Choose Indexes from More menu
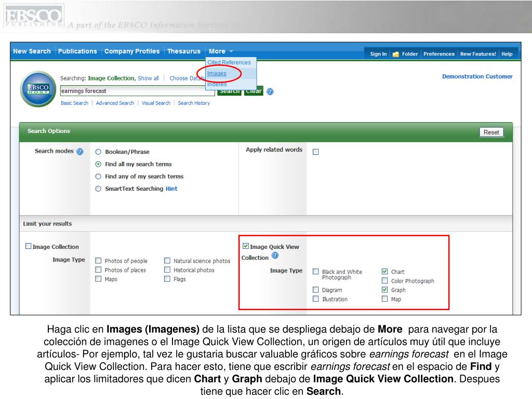The height and width of the screenshot is (399, 532). tap(217, 84)
